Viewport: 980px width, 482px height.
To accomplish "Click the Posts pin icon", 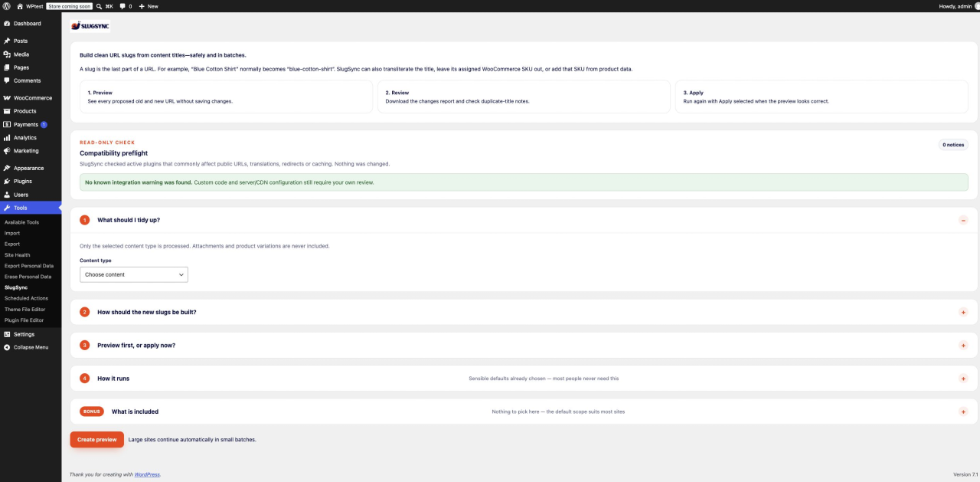I will pos(7,41).
